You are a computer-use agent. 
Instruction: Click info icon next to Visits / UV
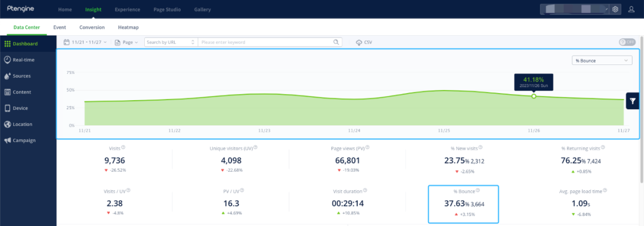[x=129, y=191]
